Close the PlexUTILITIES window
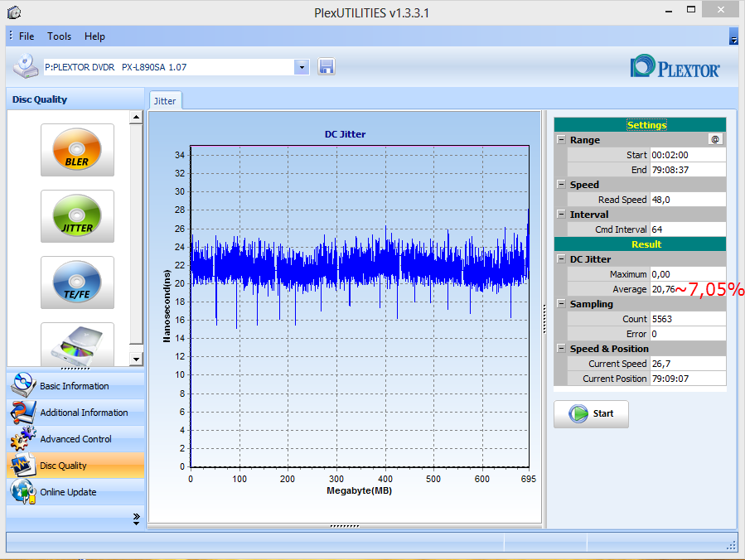 (x=721, y=10)
